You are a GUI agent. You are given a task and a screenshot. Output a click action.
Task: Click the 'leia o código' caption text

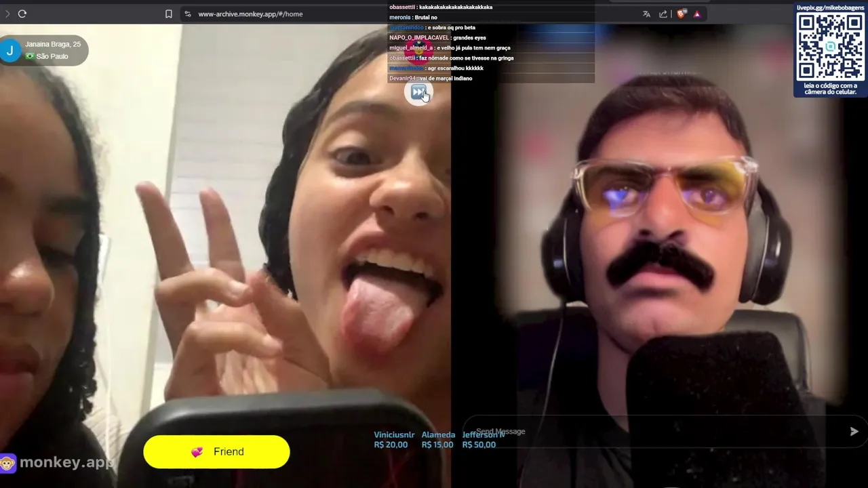click(x=830, y=89)
